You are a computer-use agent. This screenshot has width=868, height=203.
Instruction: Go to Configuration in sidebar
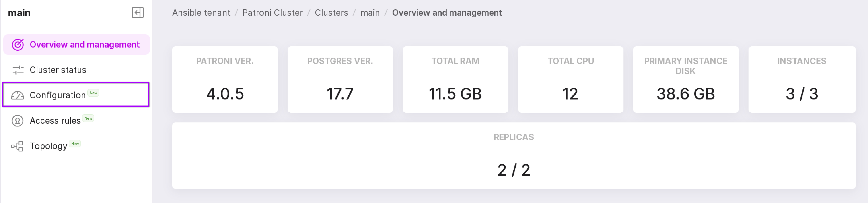[x=58, y=95]
